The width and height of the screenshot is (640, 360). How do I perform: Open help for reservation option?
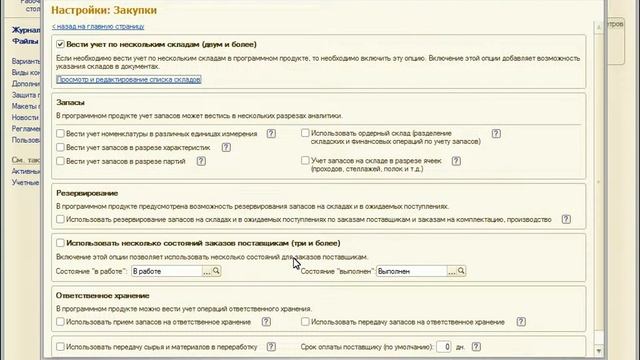coord(566,219)
